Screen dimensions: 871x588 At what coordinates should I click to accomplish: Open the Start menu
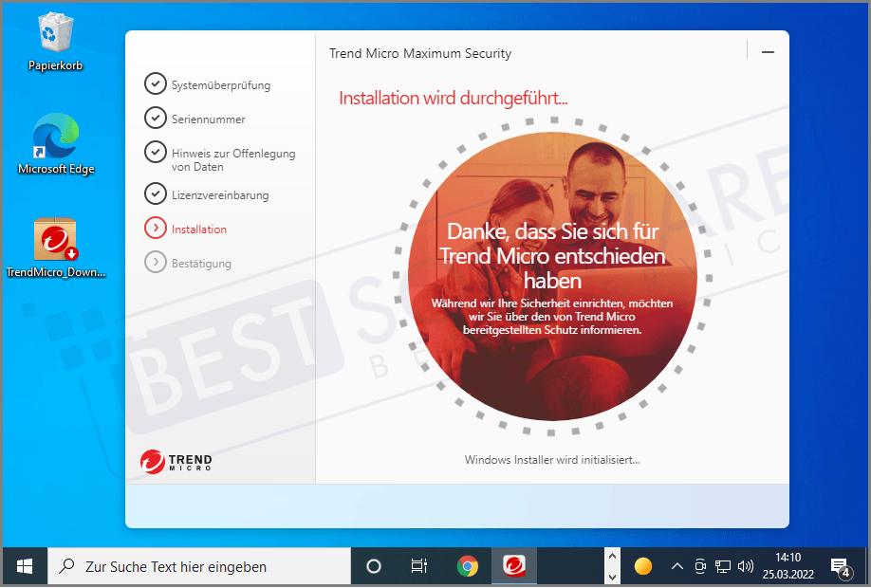23,565
